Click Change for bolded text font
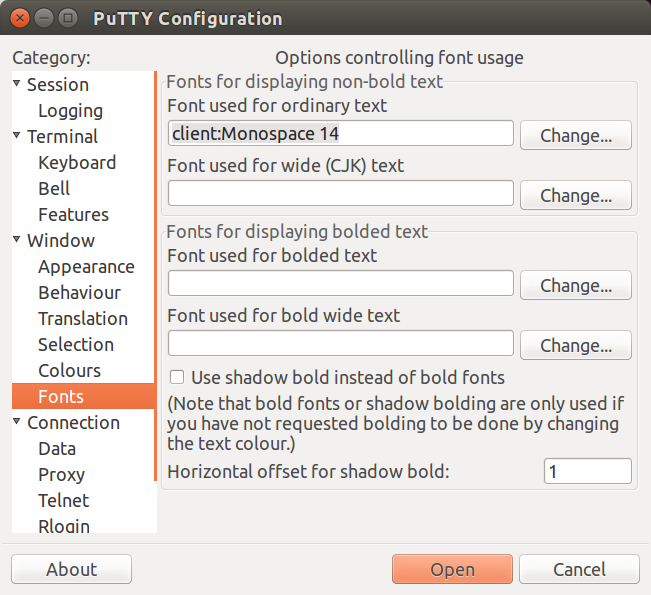 pyautogui.click(x=575, y=285)
